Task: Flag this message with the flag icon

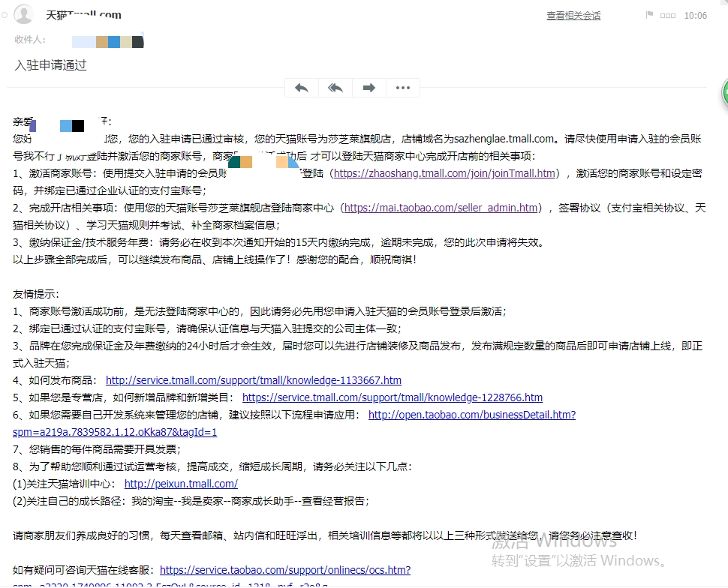Action: [649, 15]
